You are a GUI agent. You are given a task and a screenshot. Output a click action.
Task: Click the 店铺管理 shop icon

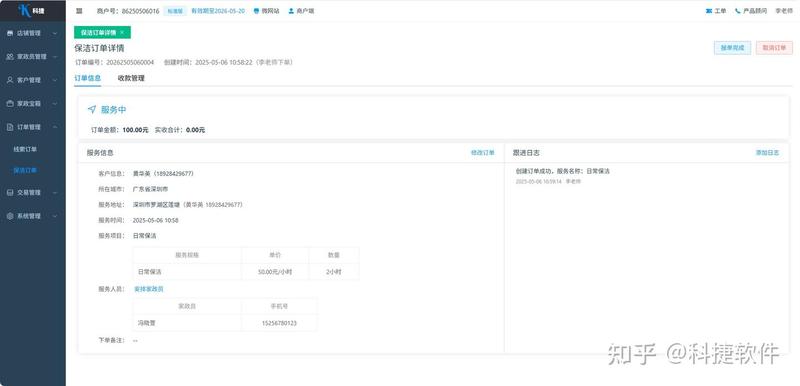point(10,33)
